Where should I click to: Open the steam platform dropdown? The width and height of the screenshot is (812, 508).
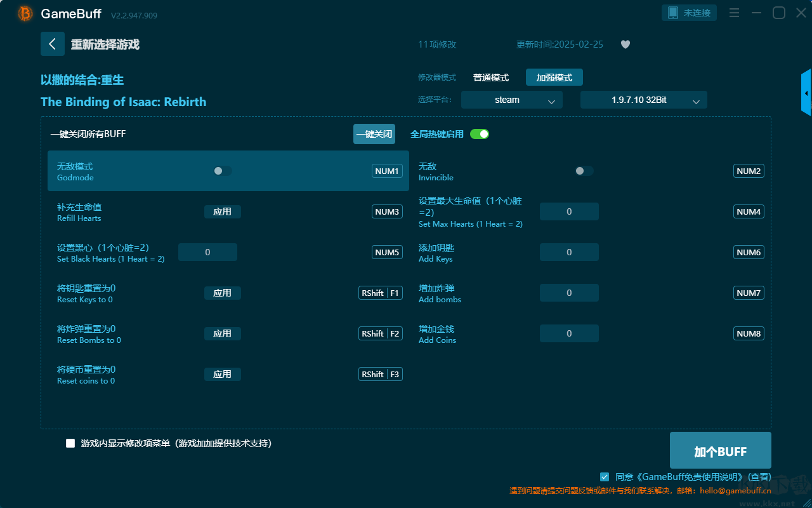(x=511, y=100)
